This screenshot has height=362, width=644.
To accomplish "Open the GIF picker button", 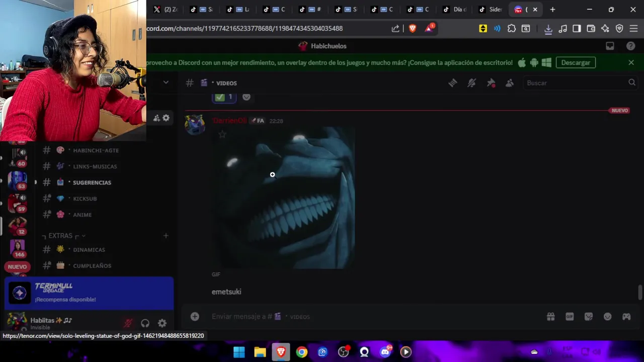I will point(570,317).
